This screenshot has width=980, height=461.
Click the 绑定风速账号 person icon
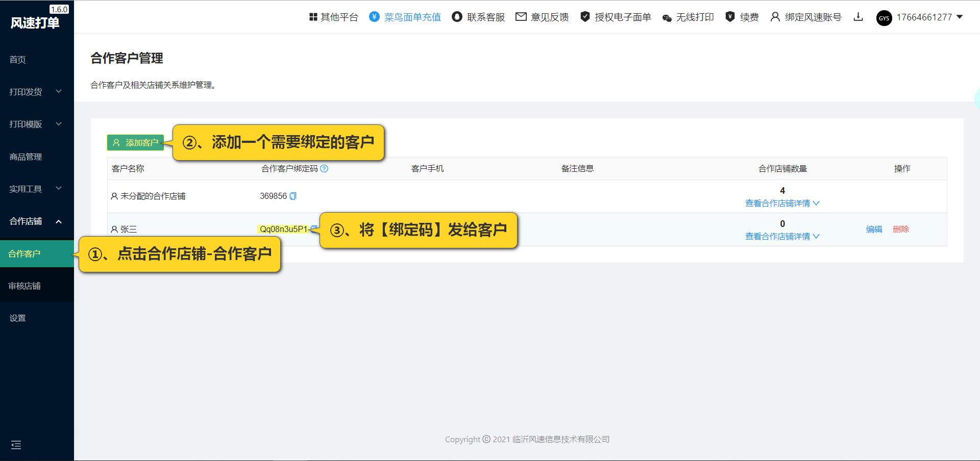(775, 17)
